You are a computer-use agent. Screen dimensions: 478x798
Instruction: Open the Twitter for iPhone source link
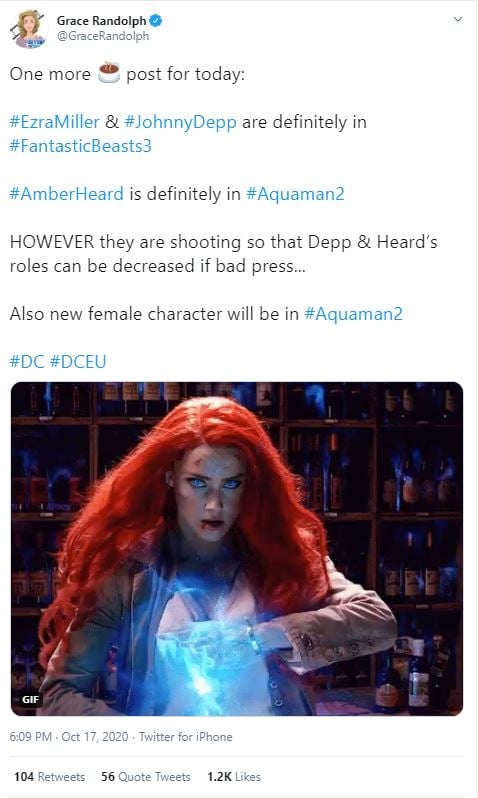point(185,736)
